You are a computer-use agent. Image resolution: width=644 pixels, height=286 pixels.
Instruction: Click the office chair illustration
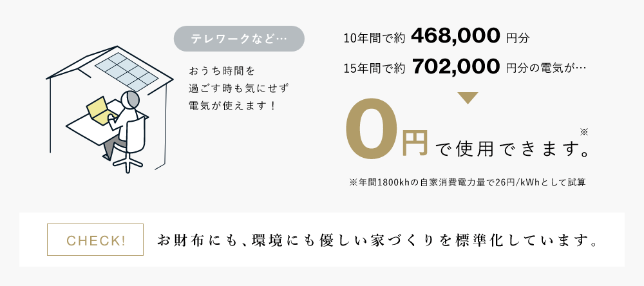[131, 145]
